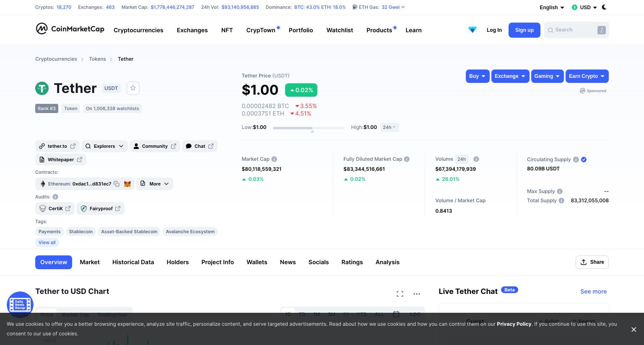Image resolution: width=644 pixels, height=345 pixels.
Task: Open Learn nav menu
Action: 413,30
